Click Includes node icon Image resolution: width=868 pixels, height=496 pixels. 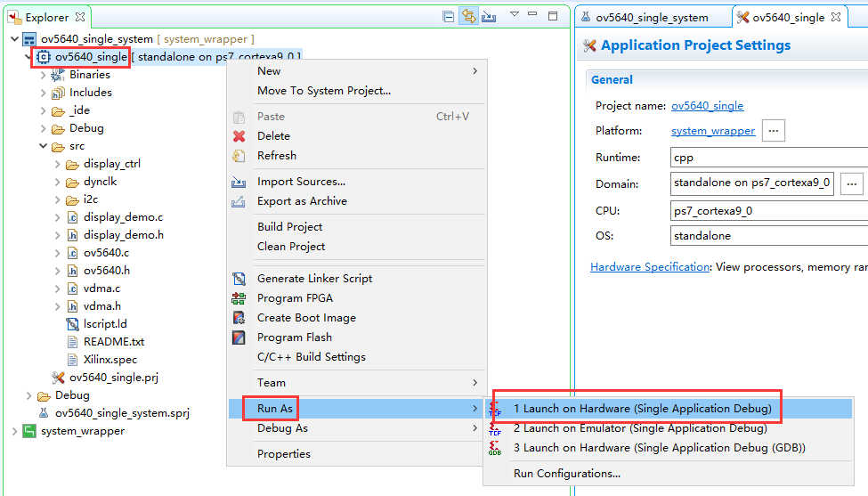(58, 93)
